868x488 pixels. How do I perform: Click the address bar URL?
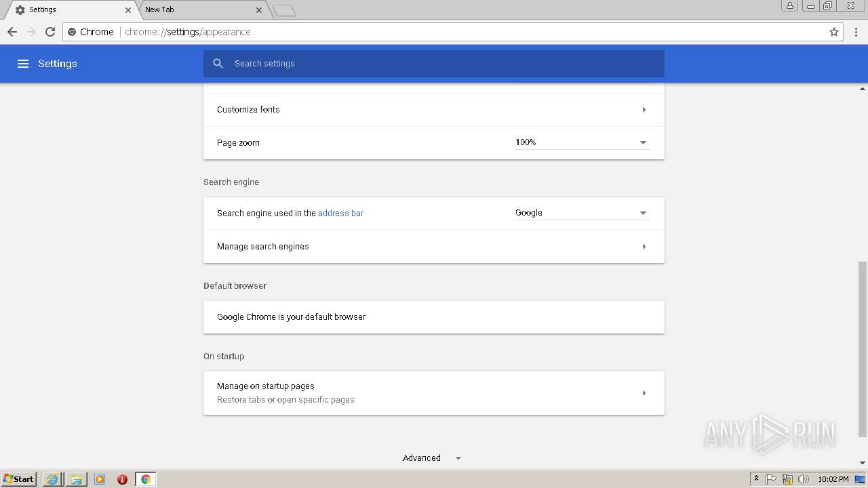[188, 32]
